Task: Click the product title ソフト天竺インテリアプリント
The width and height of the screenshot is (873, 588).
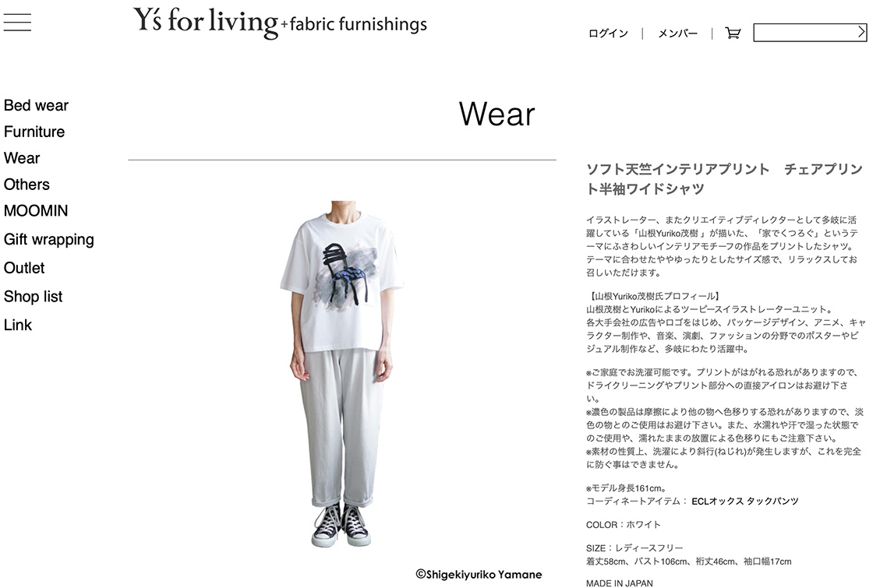Action: coord(678,169)
